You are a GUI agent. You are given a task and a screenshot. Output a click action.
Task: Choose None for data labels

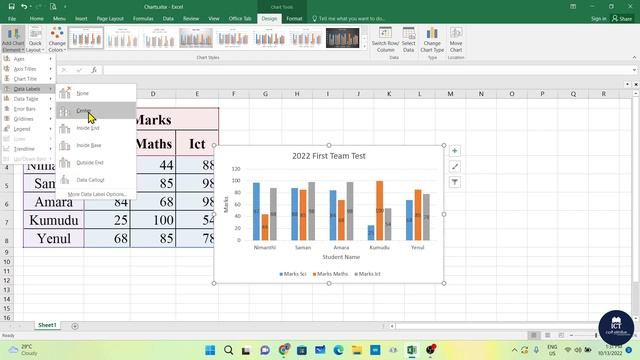click(96, 93)
